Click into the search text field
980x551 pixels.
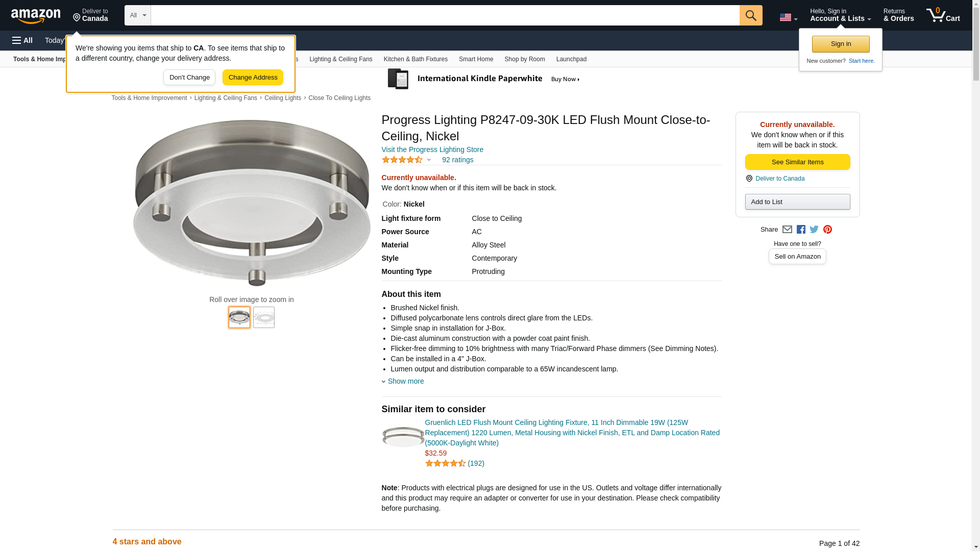coord(445,15)
